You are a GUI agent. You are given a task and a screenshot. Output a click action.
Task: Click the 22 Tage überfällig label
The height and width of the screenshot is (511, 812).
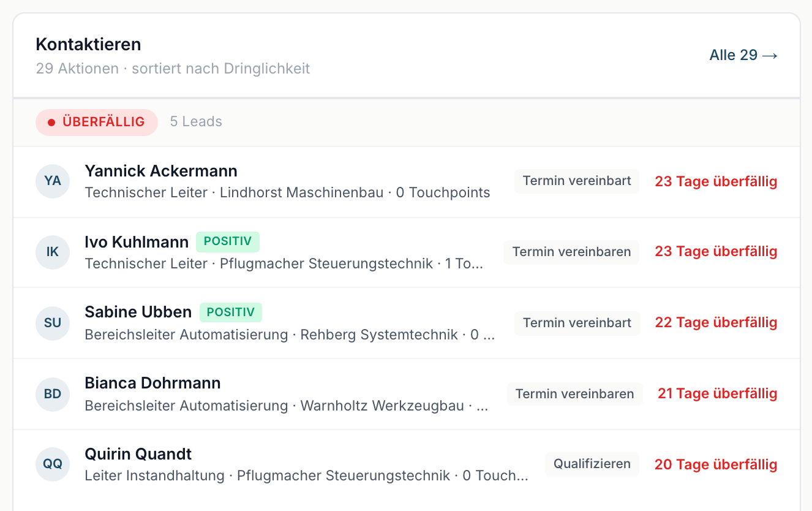click(716, 322)
